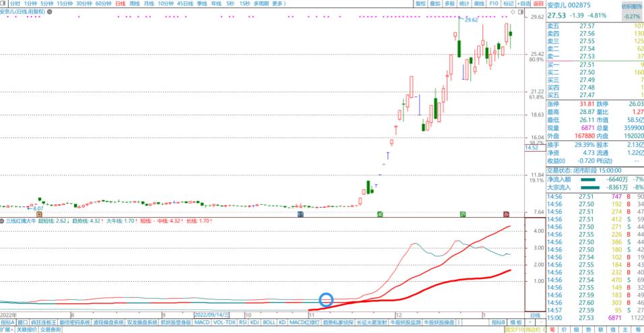Viewport: 644px width, 333px height.
Task: Open the 关联报价 tab
Action: click(28, 330)
